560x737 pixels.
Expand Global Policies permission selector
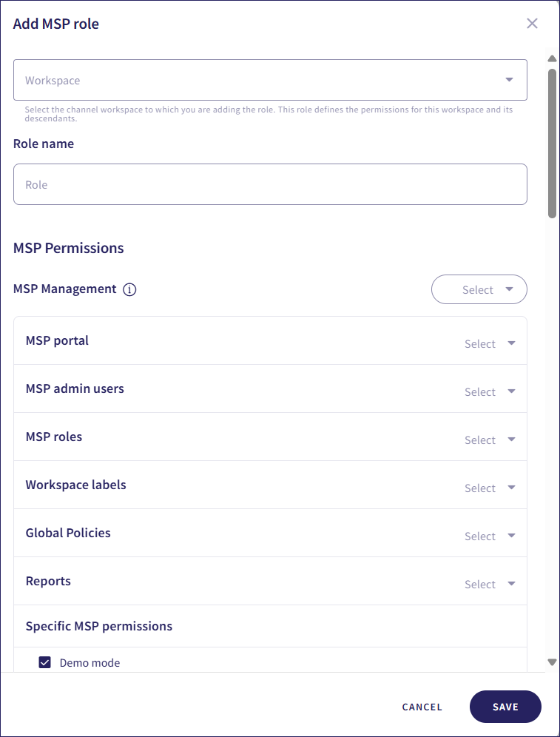(489, 536)
